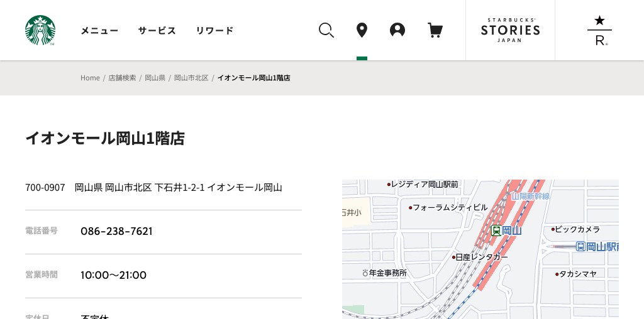Viewport: 644px width, 319px height.
Task: Go to 店舗検索 breadcrumb
Action: pos(122,78)
